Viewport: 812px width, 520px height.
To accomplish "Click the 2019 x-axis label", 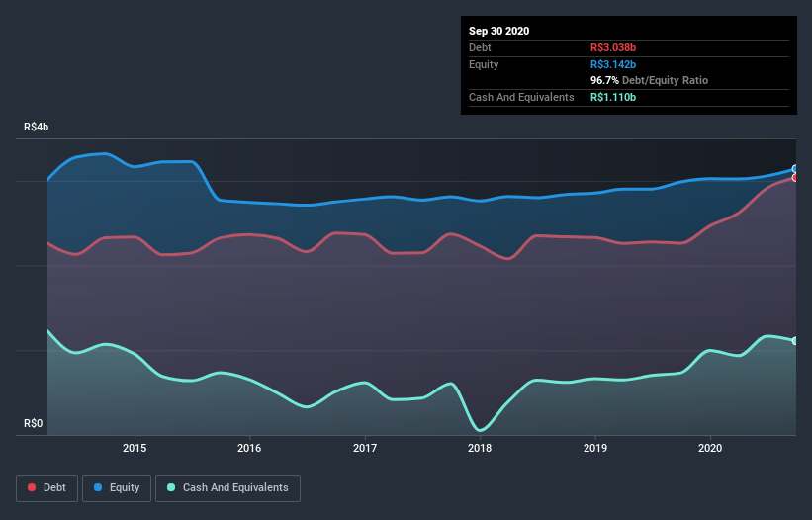I will pyautogui.click(x=595, y=448).
